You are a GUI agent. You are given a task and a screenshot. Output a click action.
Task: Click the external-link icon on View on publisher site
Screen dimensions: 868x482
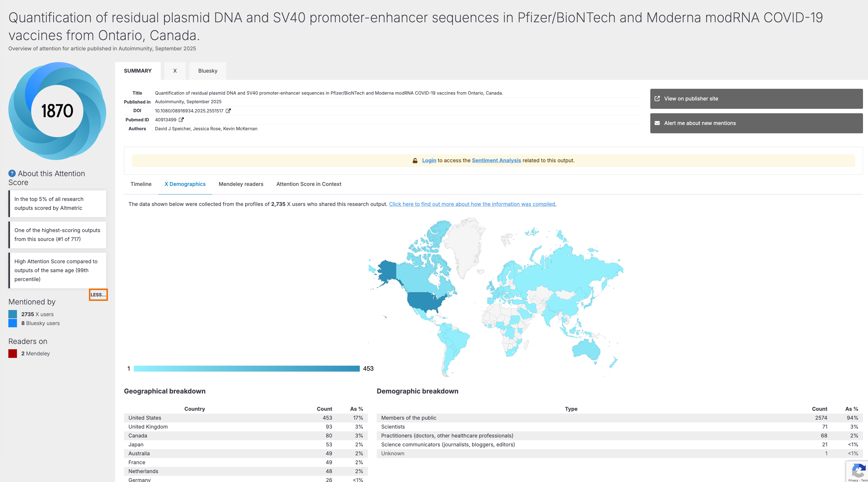click(657, 99)
